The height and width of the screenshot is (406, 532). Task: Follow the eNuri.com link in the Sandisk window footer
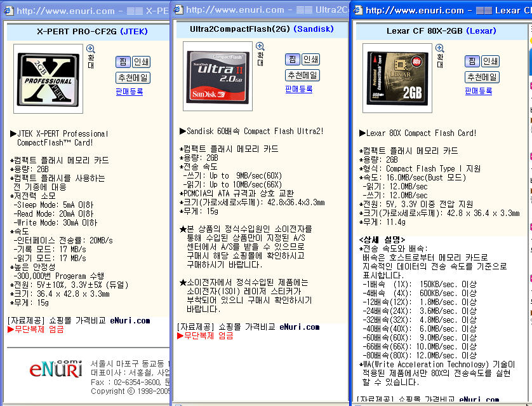tap(298, 327)
